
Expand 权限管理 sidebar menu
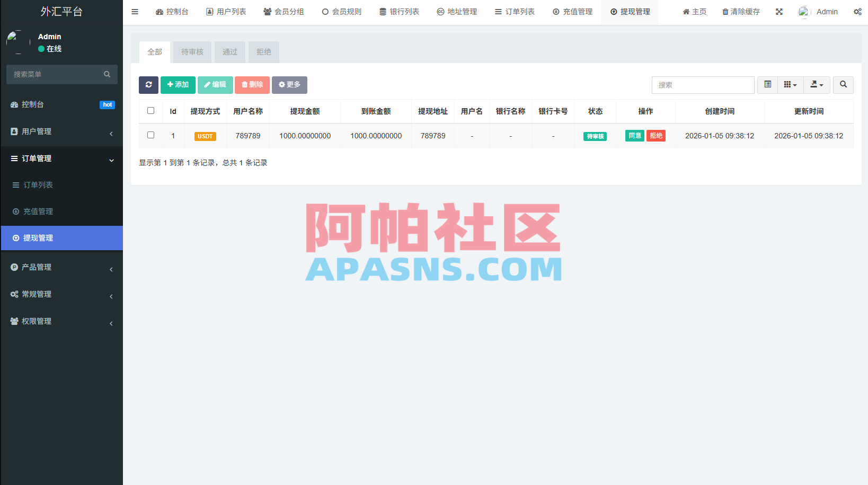coord(61,321)
